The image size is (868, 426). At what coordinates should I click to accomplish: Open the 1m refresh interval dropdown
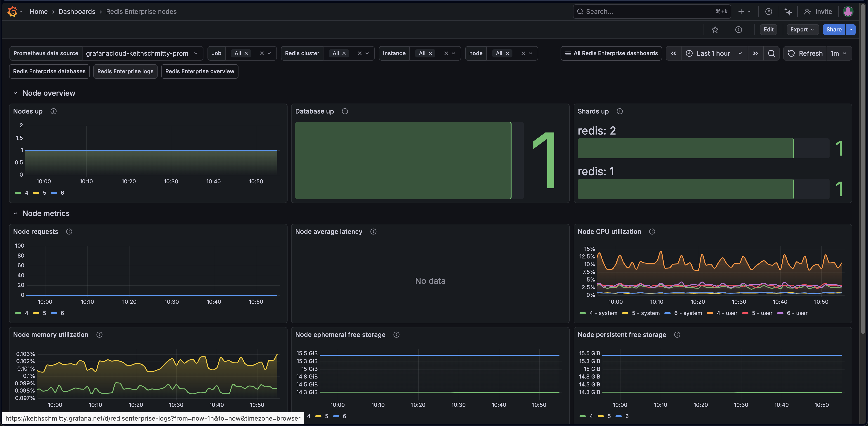[839, 53]
